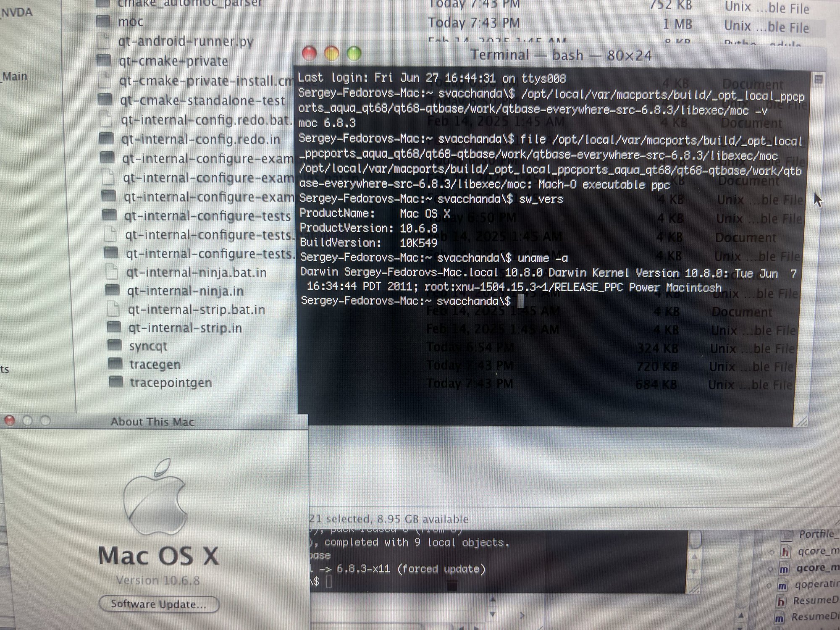Select the syncqt executable icon
The image size is (840, 630).
[x=114, y=345]
